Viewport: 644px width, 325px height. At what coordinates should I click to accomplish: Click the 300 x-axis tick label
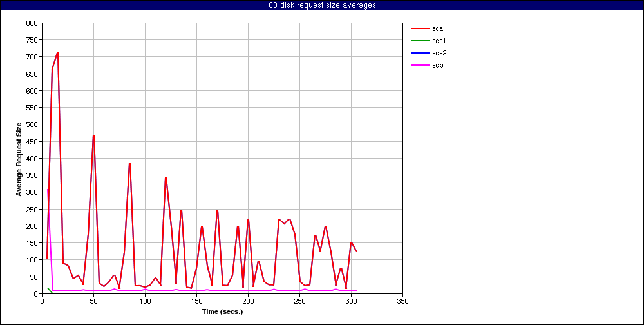click(x=351, y=301)
